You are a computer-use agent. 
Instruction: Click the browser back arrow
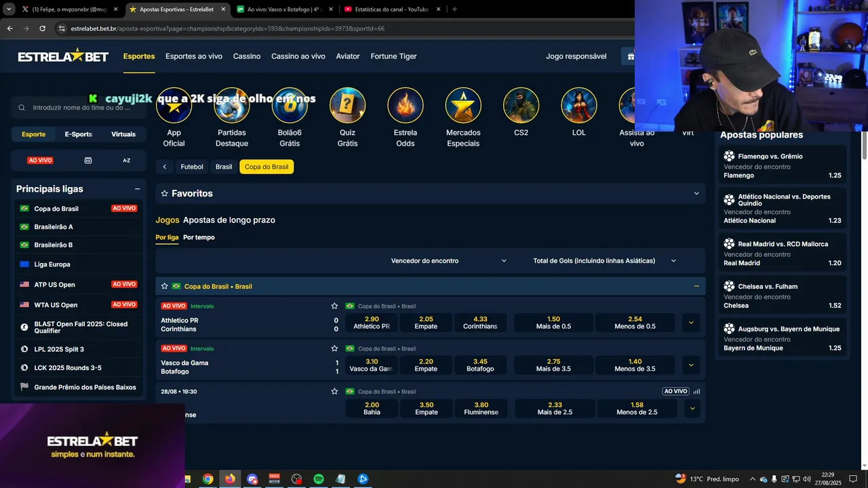pos(9,28)
